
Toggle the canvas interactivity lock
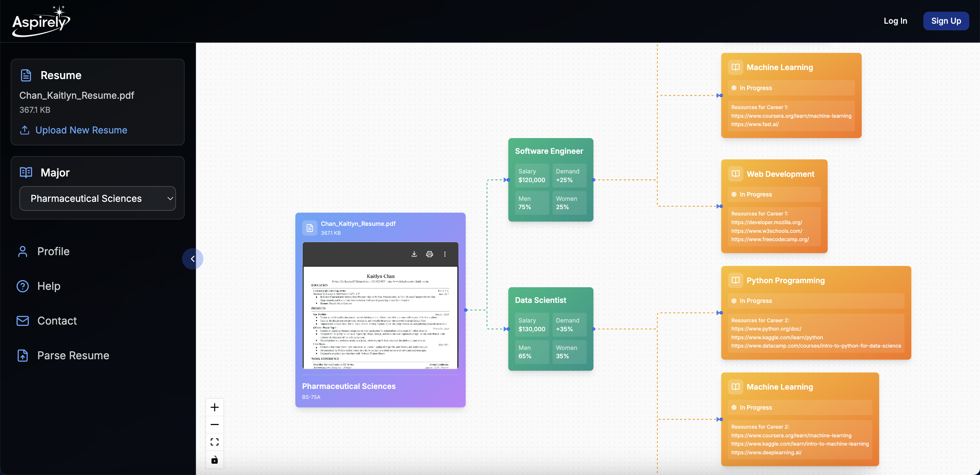215,460
